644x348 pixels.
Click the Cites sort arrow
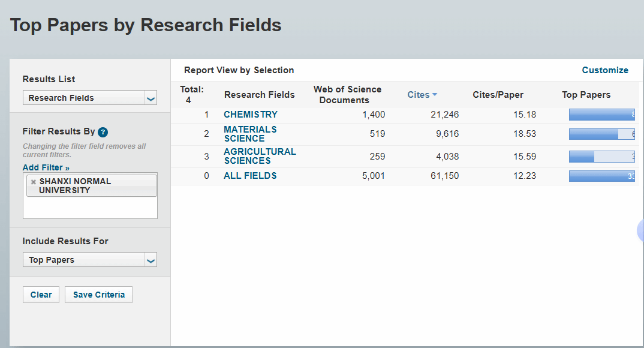[x=435, y=95]
